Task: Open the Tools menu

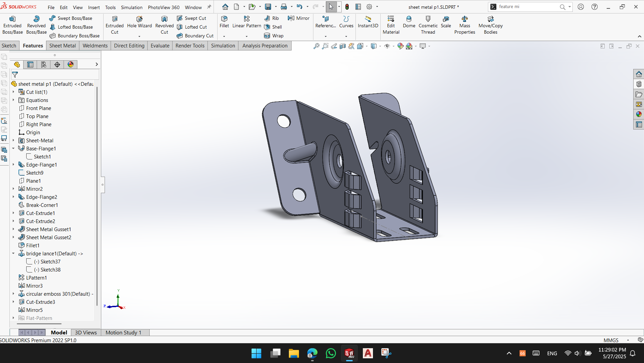Action: [x=110, y=7]
